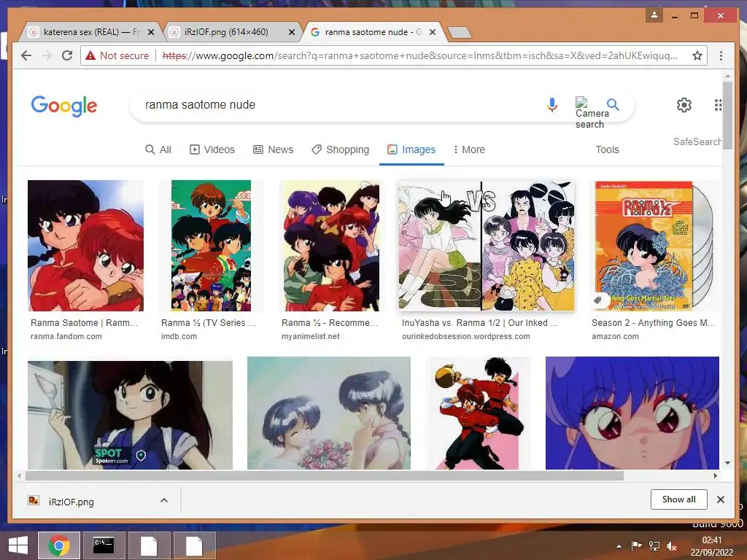Open Google quick settings gear
This screenshot has width=747, height=560.
tap(684, 105)
